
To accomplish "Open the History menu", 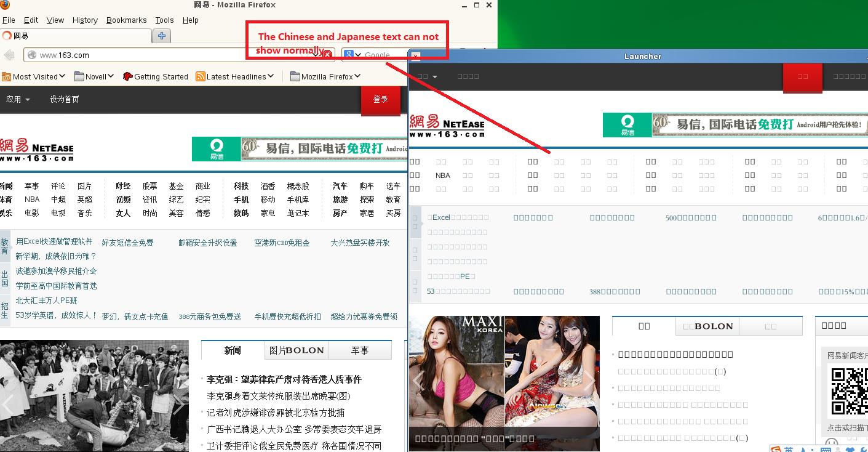I will pos(85,20).
